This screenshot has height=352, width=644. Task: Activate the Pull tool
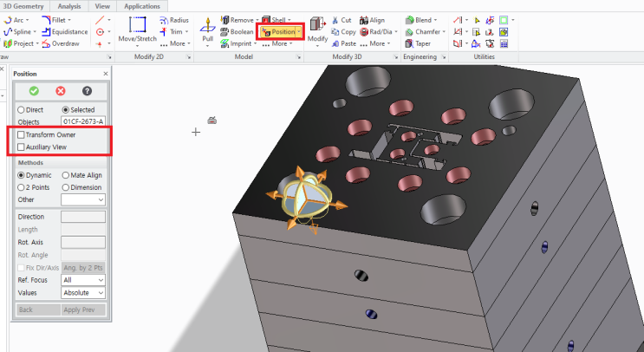[x=207, y=29]
